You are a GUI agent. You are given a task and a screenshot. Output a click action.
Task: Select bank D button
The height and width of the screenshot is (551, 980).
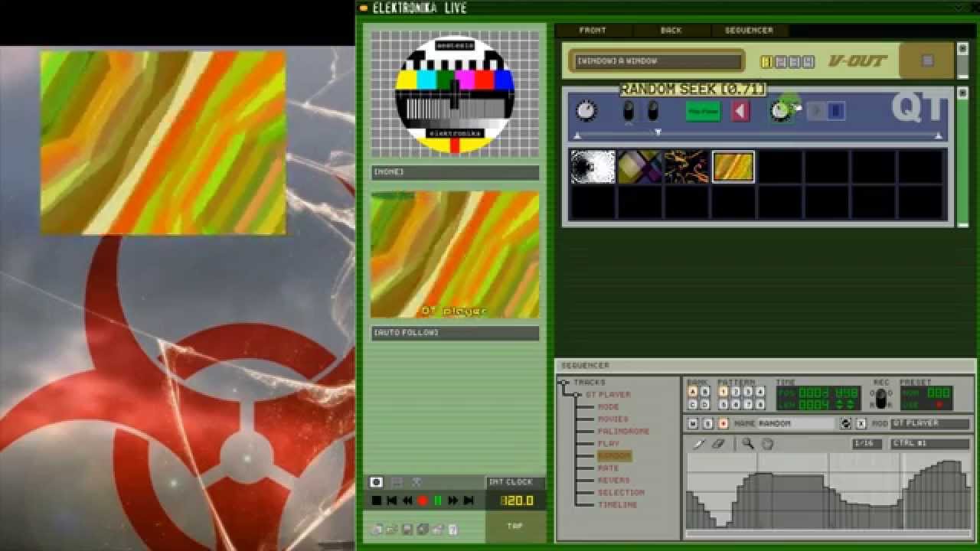coord(705,404)
